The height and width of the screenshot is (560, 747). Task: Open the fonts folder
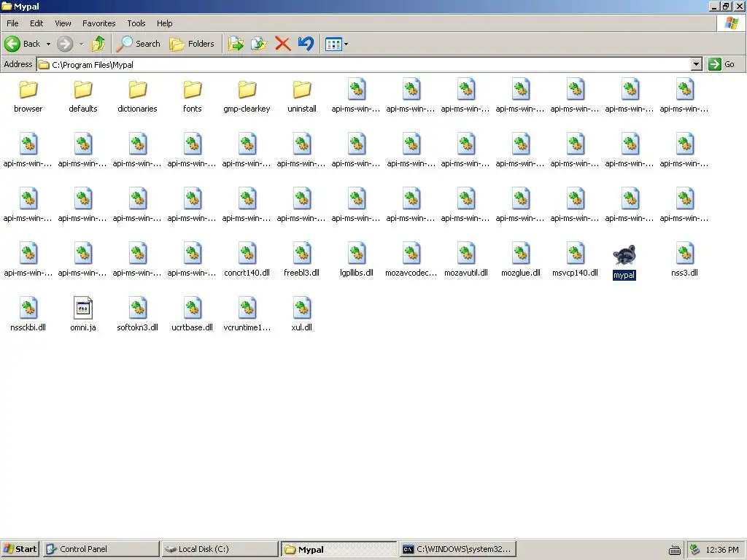tap(193, 90)
